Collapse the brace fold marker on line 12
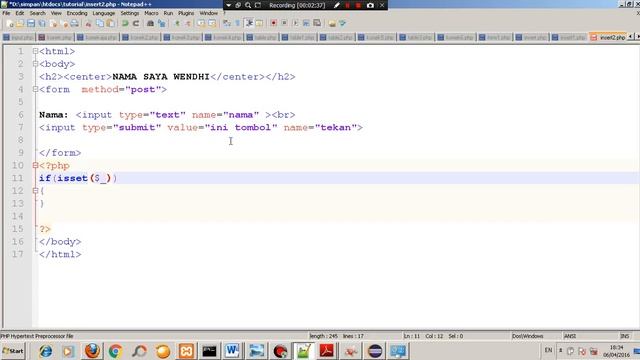The image size is (640, 360). 35,191
